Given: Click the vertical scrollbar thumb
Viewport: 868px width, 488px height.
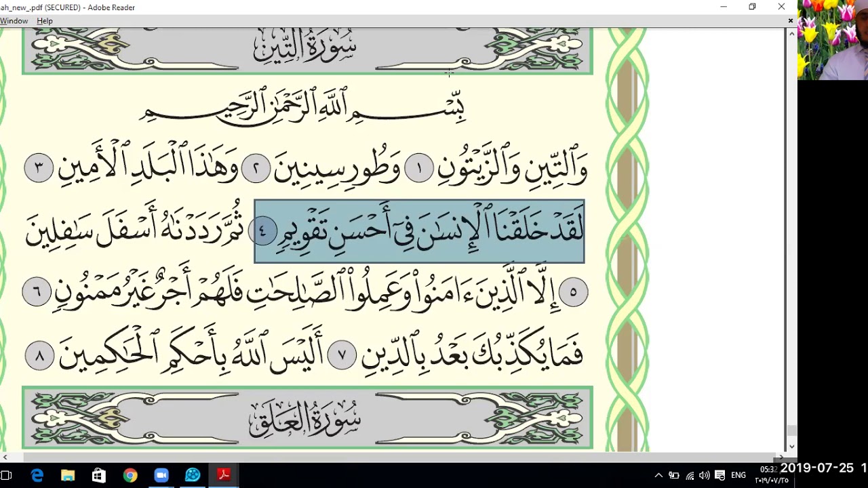Looking at the screenshot, I should coord(791,430).
